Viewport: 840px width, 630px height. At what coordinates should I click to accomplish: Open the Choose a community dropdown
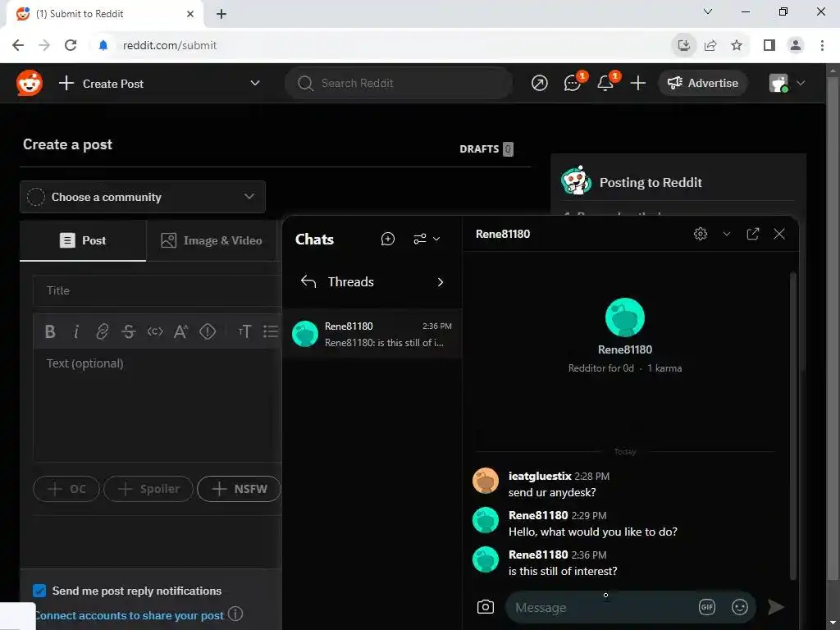point(143,197)
